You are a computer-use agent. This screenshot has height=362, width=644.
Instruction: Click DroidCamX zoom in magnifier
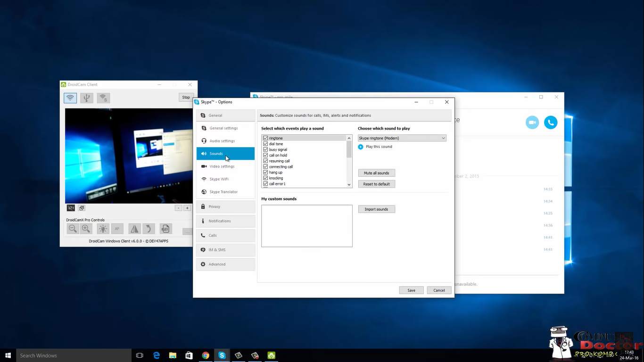(86, 229)
